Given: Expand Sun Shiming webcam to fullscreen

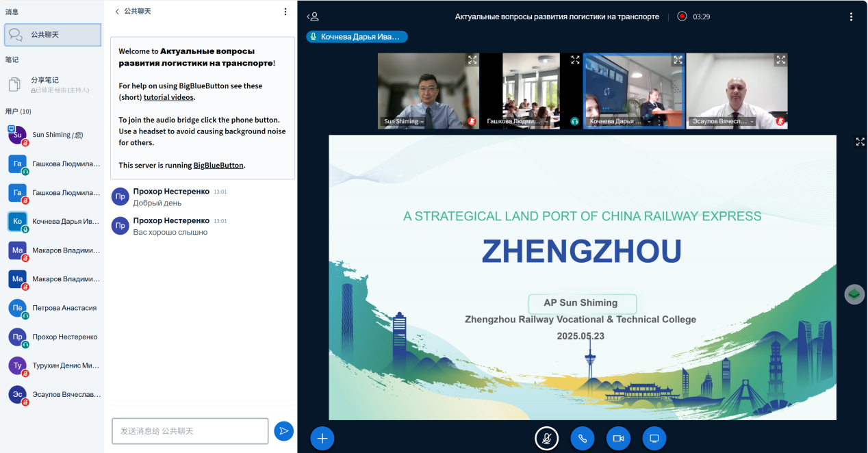Looking at the screenshot, I should 472,60.
